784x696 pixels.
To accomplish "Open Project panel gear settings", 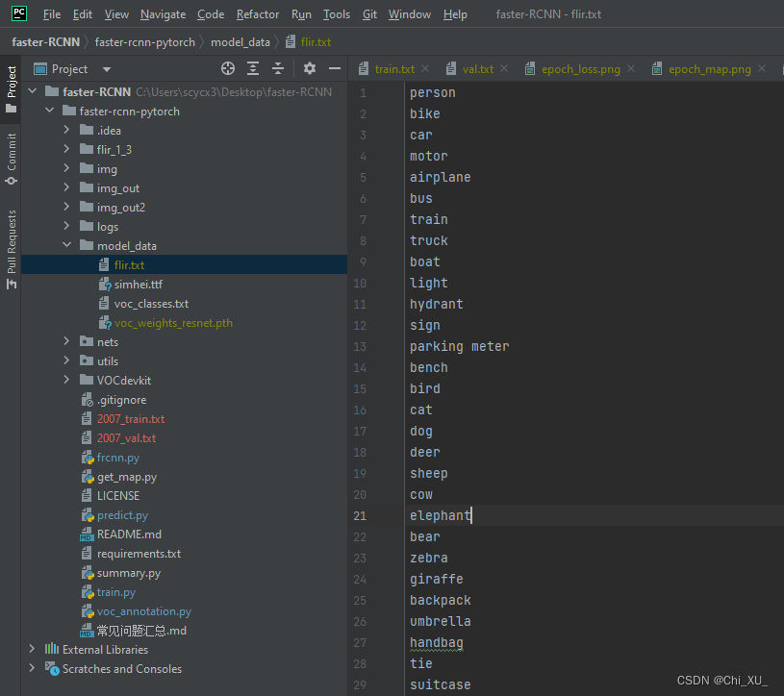I will pos(310,68).
